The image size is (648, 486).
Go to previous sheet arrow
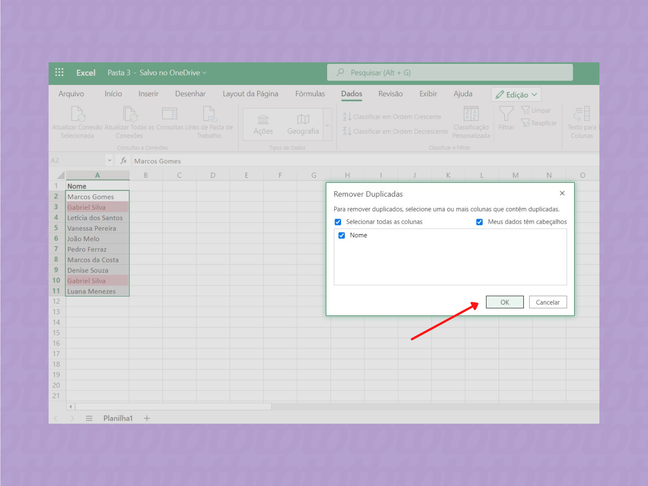pos(56,418)
